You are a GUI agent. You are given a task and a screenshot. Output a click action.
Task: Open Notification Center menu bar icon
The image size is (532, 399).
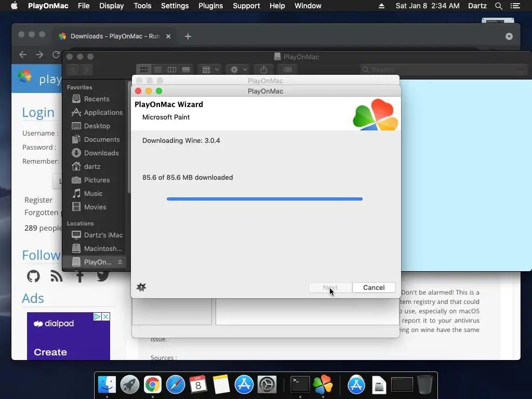pos(515,6)
